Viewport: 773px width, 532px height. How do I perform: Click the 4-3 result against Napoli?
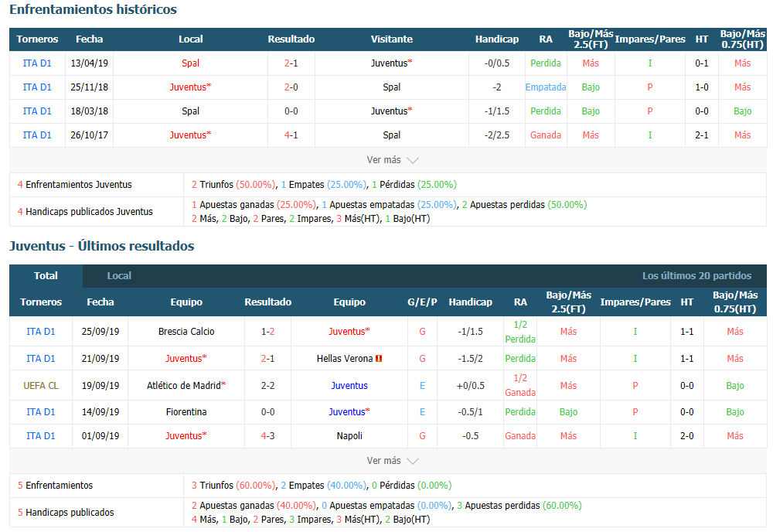(x=267, y=436)
